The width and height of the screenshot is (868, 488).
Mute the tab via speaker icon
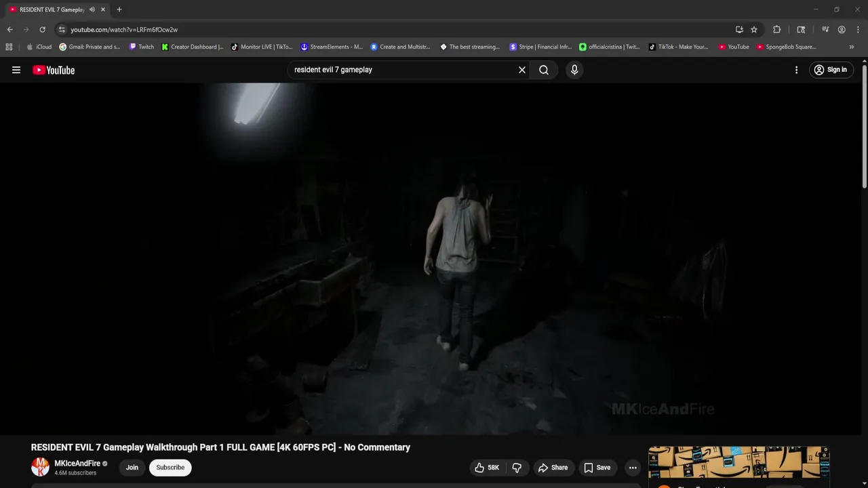92,9
